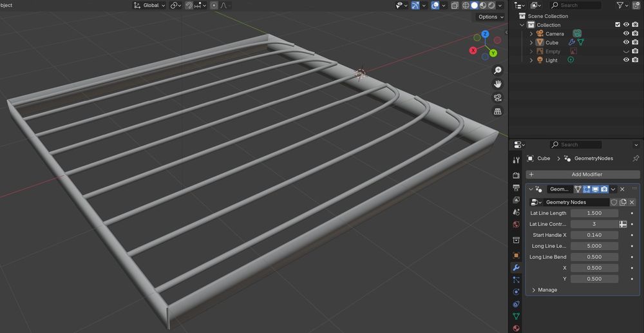Click the Outliner search field
This screenshot has width=644, height=333.
click(x=576, y=5)
